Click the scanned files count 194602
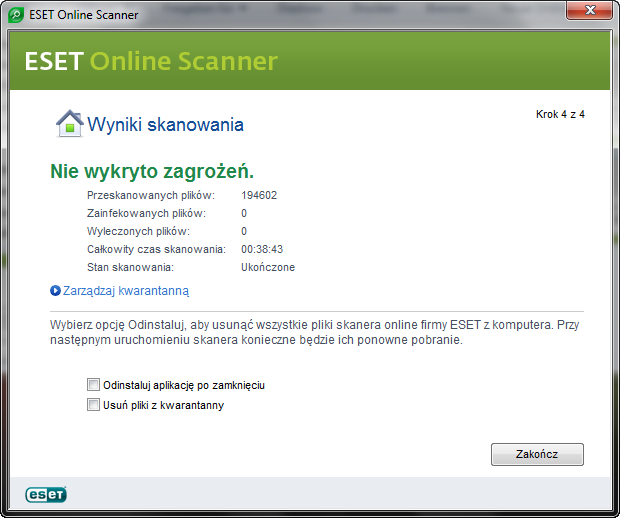This screenshot has width=620, height=518. click(x=259, y=195)
